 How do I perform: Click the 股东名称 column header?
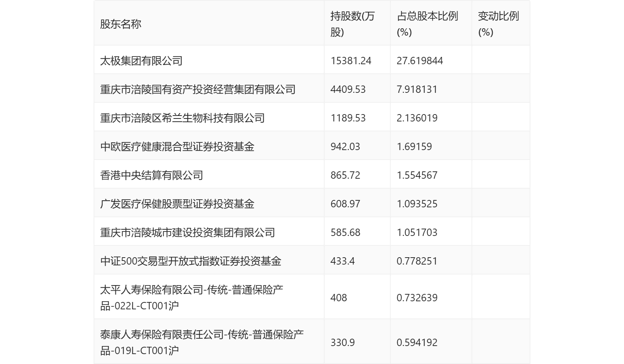pyautogui.click(x=121, y=24)
